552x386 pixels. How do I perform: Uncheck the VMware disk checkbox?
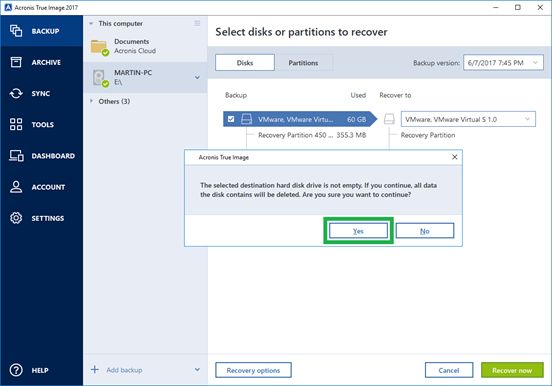pos(231,119)
